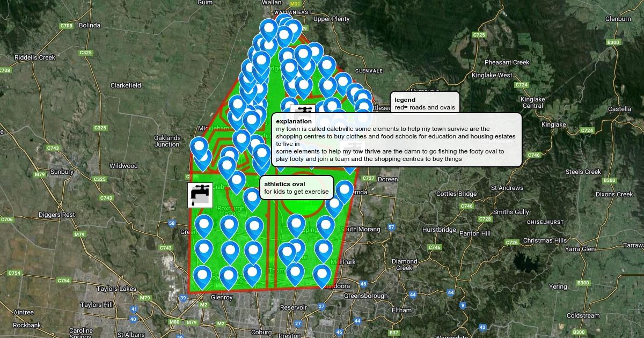This screenshot has width=644, height=338.
Task: Click the Sunbury town label
Action: click(x=61, y=172)
